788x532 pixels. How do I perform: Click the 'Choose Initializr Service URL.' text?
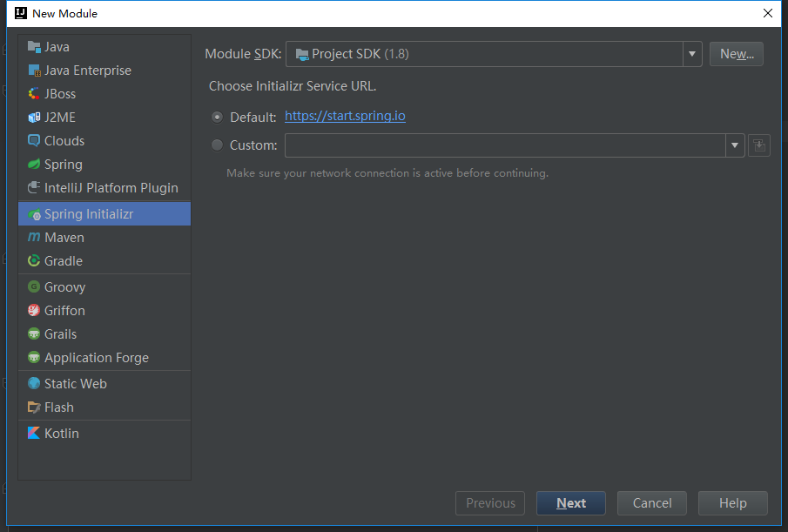293,86
